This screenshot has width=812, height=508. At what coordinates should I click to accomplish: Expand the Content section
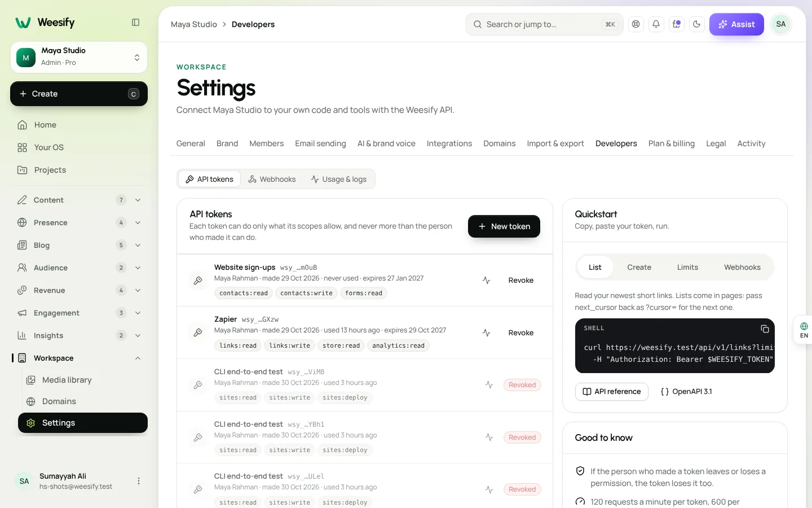point(79,200)
